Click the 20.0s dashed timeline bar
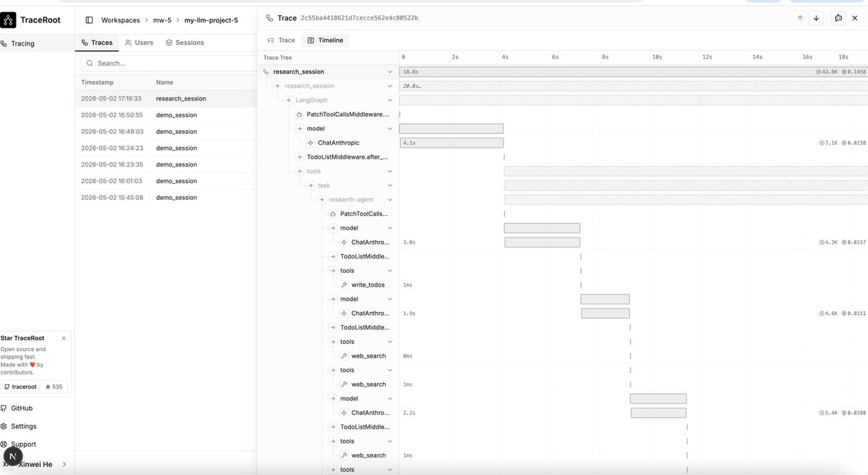 coord(634,86)
